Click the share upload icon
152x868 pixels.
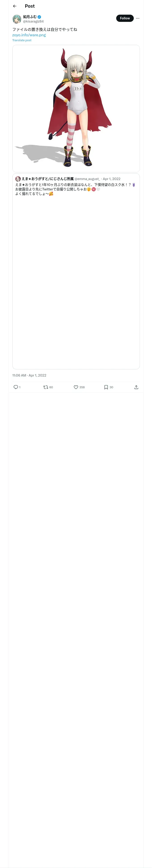coord(136,387)
